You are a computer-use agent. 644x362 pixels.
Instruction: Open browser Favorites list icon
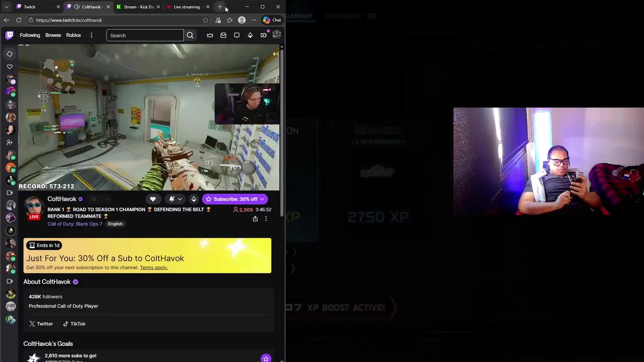(229, 20)
